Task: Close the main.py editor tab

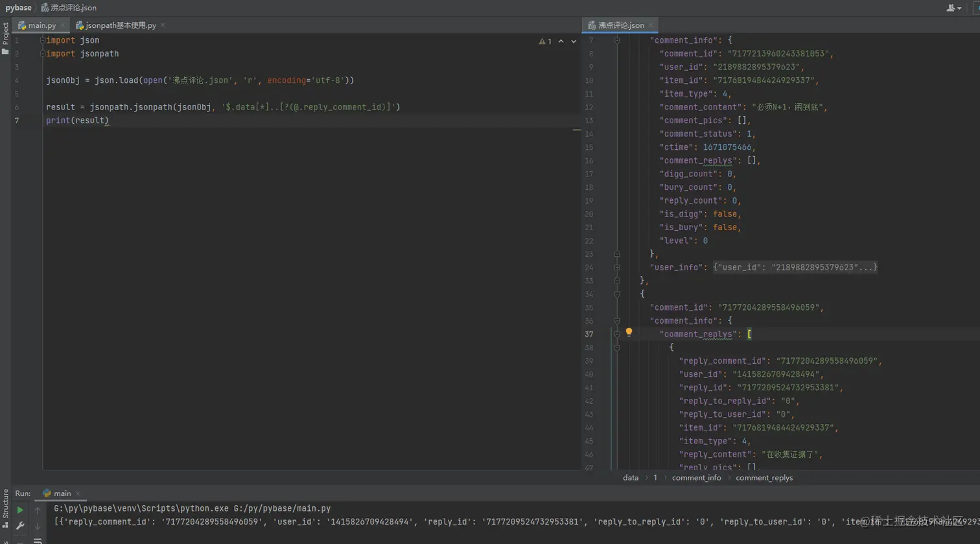Action: tap(63, 25)
